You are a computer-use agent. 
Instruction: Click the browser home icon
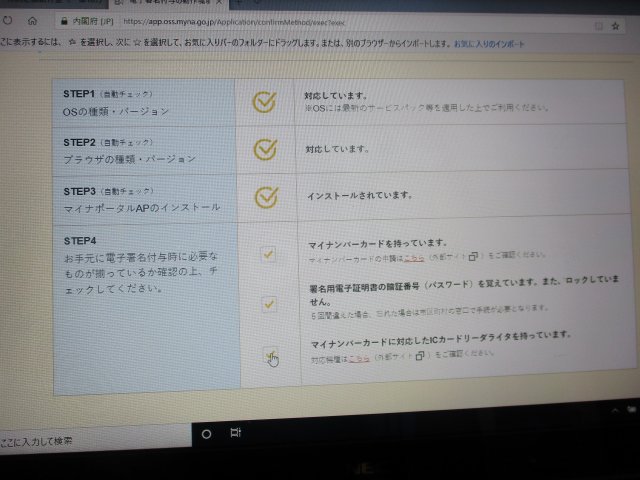click(x=33, y=19)
